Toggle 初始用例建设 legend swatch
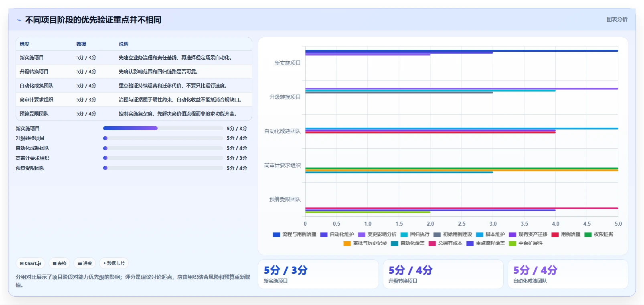Screen dimensions: 644x305 (437, 234)
